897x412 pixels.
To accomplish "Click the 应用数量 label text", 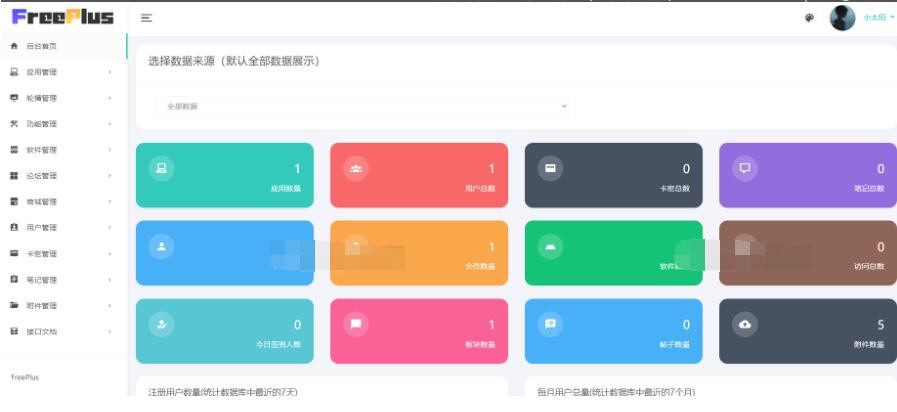I will click(x=285, y=188).
